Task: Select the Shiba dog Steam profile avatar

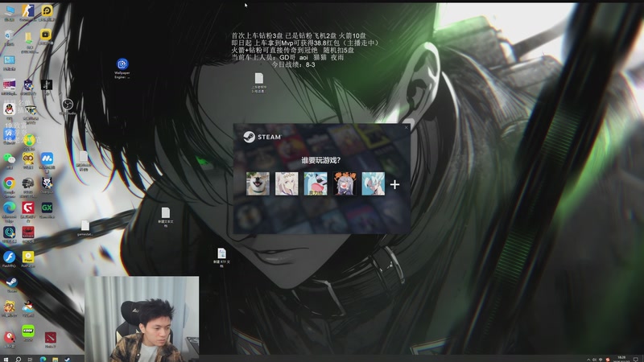Action: coord(258,183)
